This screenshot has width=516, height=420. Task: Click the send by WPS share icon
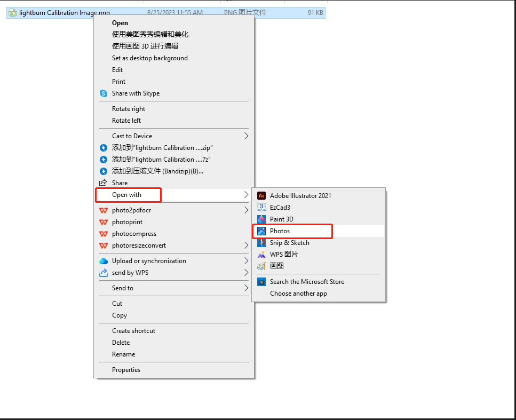coord(104,273)
